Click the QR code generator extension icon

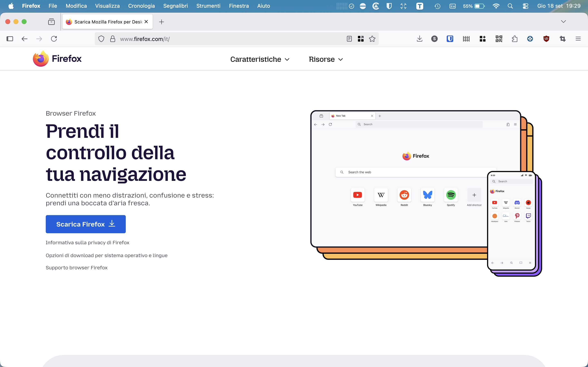[499, 39]
